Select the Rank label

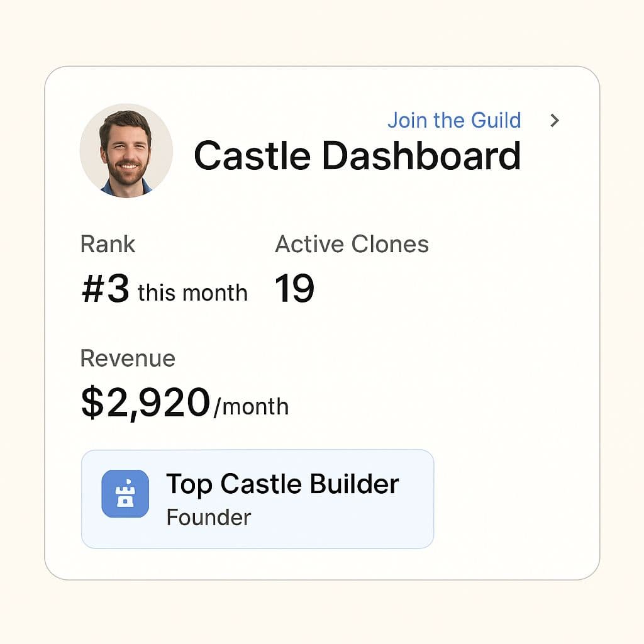point(108,244)
